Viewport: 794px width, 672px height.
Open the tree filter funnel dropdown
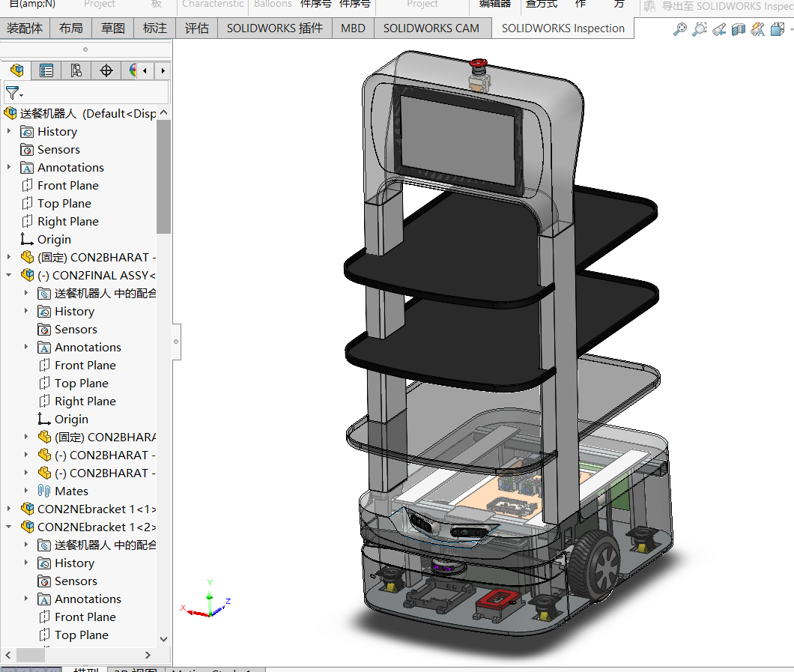pyautogui.click(x=14, y=93)
